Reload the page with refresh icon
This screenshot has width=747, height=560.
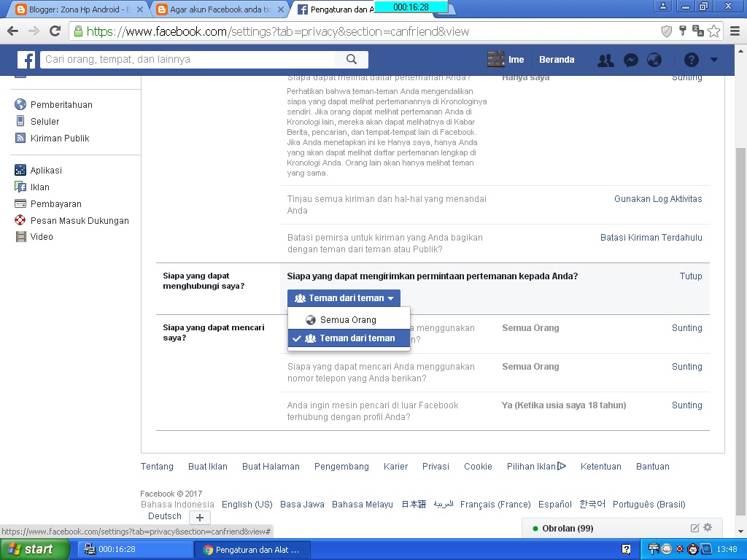click(55, 31)
